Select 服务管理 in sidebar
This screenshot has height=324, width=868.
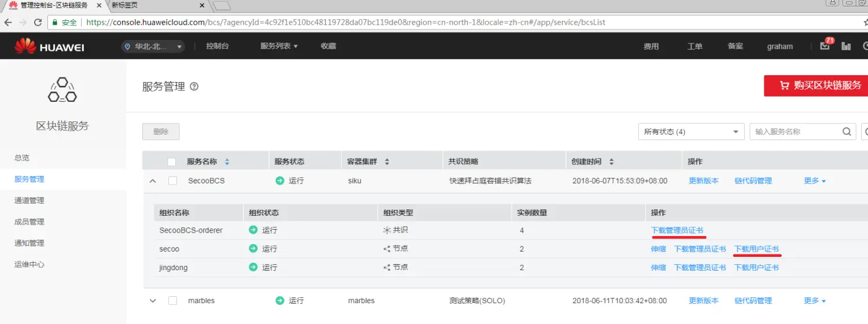pos(30,179)
